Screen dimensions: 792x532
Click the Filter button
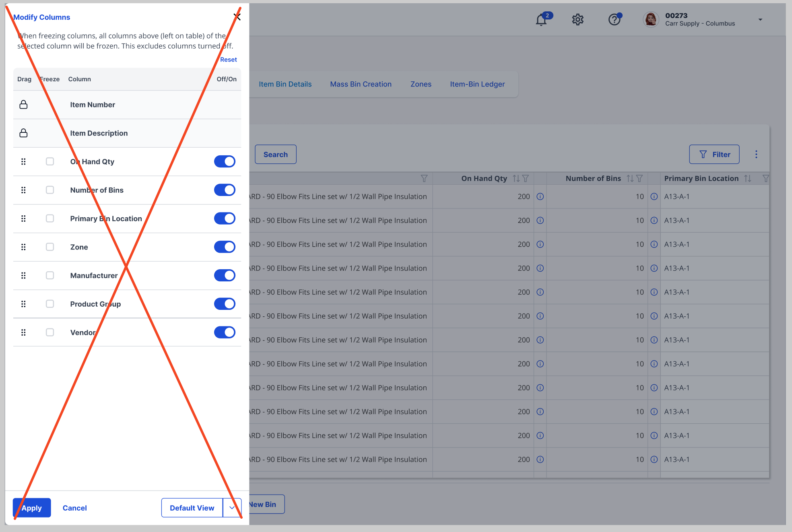pyautogui.click(x=714, y=155)
